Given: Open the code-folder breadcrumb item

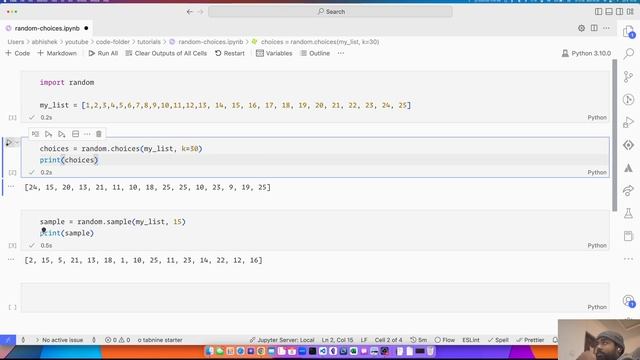Looking at the screenshot, I should [113, 42].
